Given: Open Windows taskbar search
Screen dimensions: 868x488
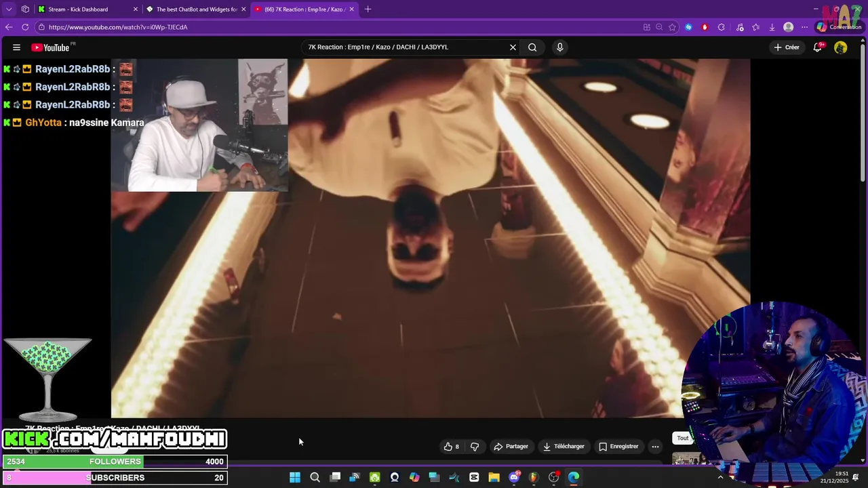Looking at the screenshot, I should [x=315, y=477].
